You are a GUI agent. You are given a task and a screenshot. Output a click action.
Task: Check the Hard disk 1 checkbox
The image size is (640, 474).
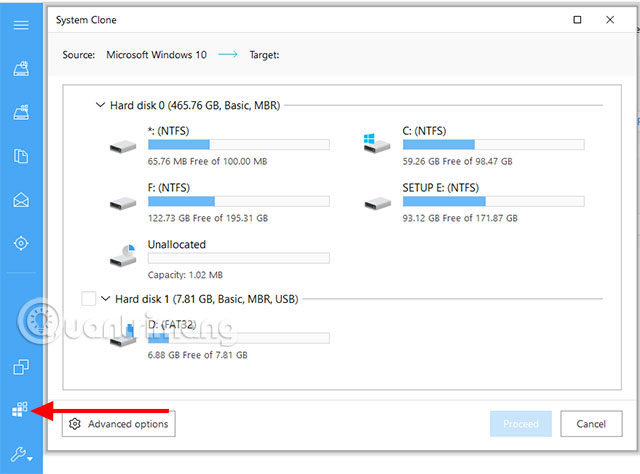[x=89, y=298]
